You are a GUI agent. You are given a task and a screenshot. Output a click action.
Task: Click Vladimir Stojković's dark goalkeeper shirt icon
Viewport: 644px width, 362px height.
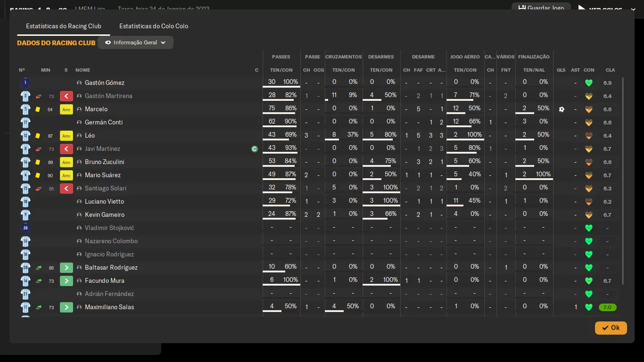(x=25, y=228)
